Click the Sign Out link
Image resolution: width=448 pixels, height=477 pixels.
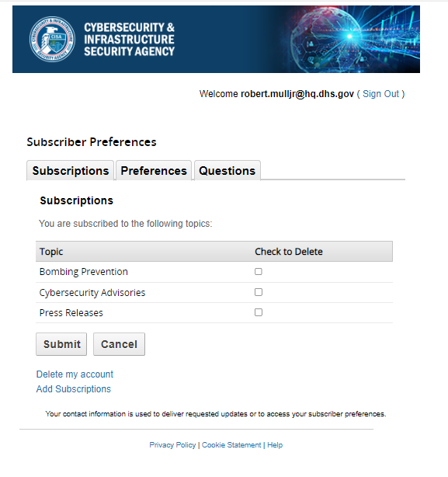pyautogui.click(x=380, y=94)
